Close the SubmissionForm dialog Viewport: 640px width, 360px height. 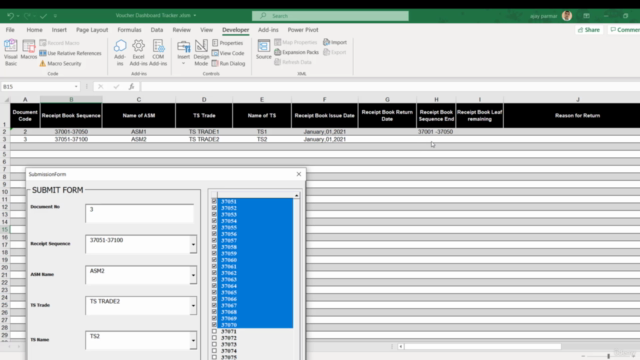pyautogui.click(x=299, y=174)
